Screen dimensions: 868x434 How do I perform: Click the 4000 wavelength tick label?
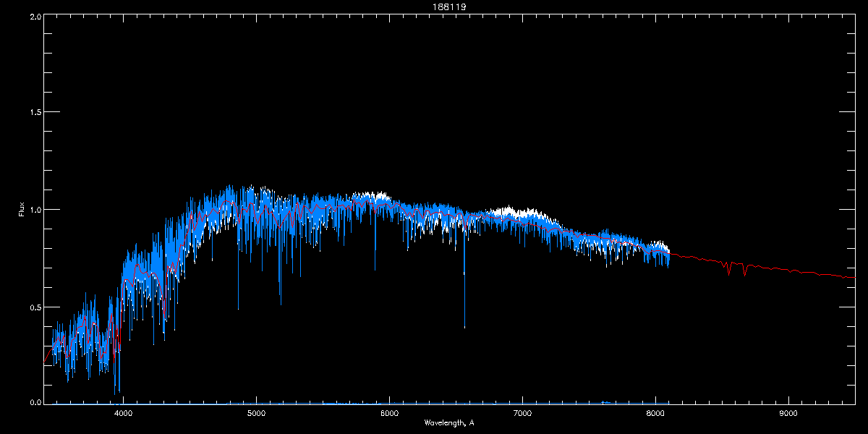(x=123, y=414)
